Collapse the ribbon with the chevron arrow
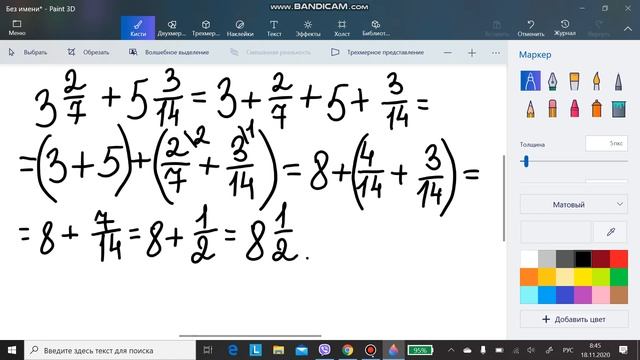This screenshot has height=360, width=640. pos(628,29)
